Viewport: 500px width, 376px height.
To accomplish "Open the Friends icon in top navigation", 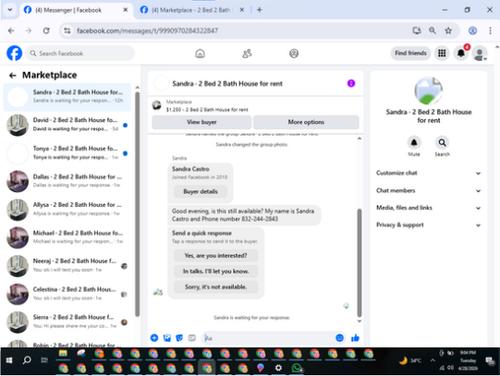I will 247,53.
